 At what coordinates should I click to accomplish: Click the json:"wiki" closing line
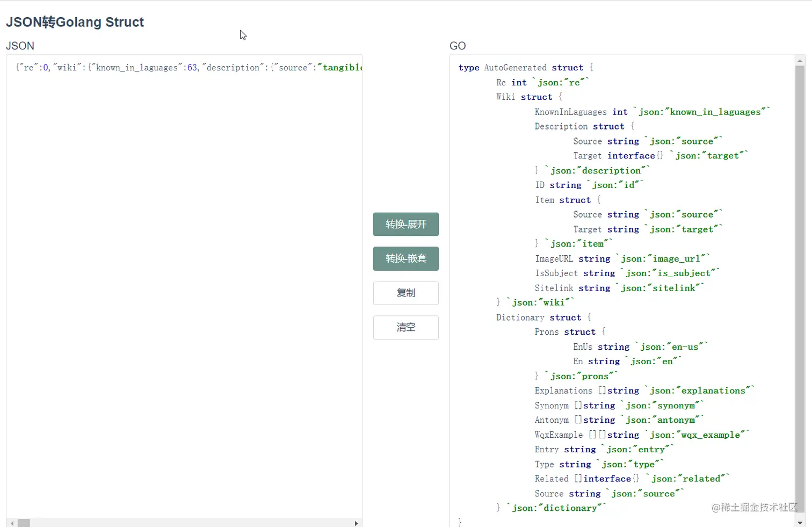(x=535, y=302)
